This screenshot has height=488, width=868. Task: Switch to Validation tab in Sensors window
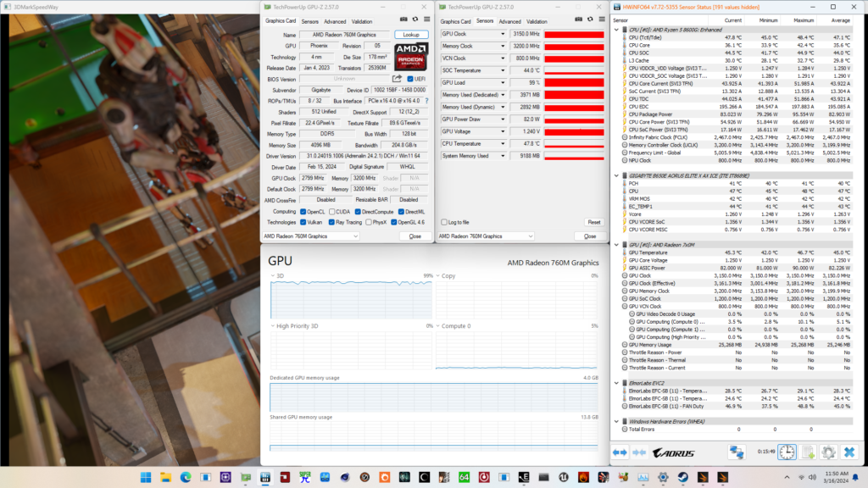point(537,21)
